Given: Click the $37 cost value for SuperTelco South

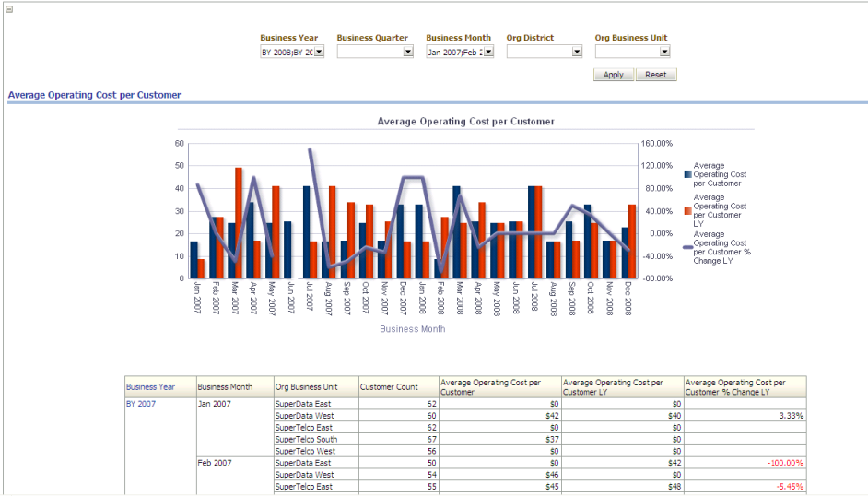Looking at the screenshot, I should click(552, 439).
